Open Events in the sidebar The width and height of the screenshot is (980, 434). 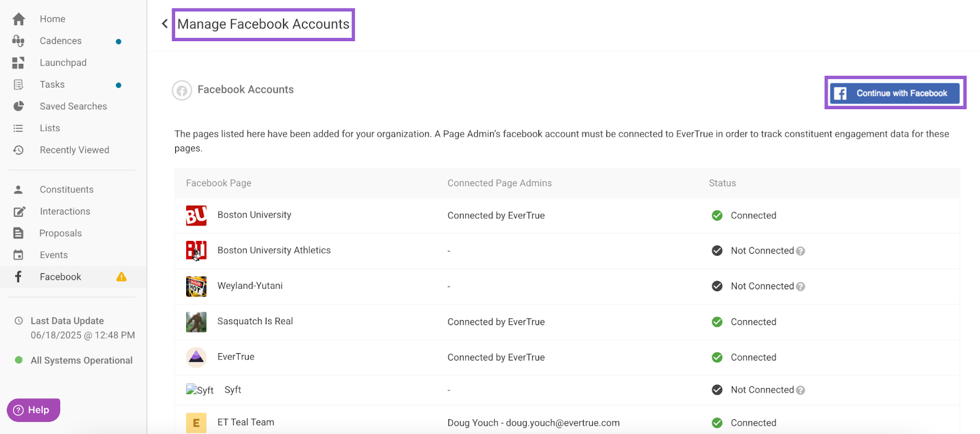54,255
